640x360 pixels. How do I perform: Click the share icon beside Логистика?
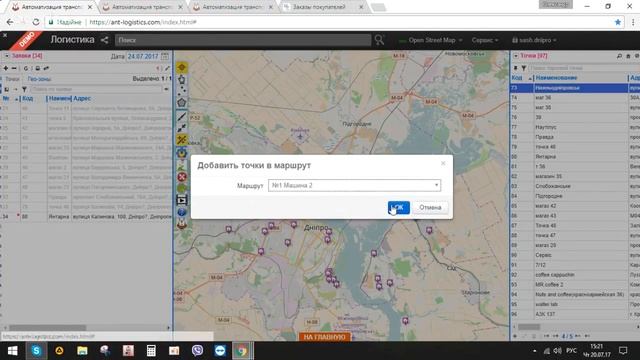pos(104,40)
